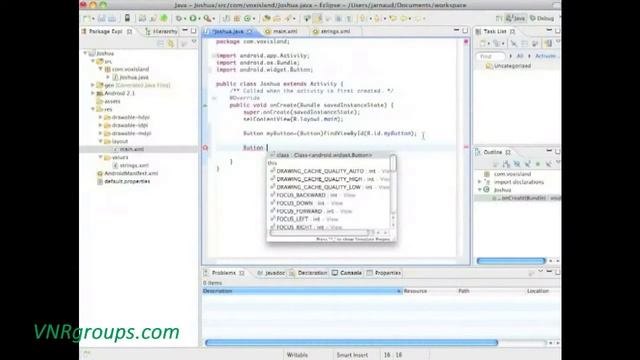Open the Run button dropdown arrow
Image resolution: width=640 pixels, height=360 pixels.
(x=199, y=19)
